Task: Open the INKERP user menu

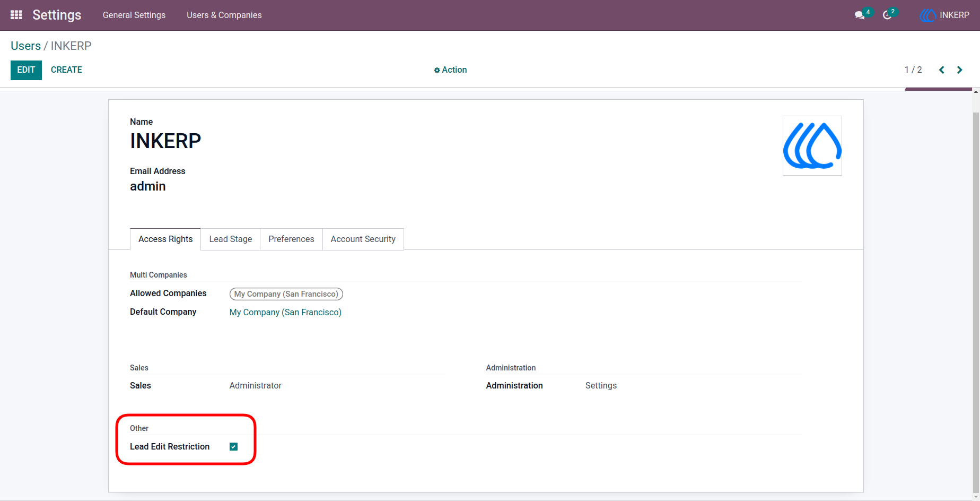Action: (945, 15)
